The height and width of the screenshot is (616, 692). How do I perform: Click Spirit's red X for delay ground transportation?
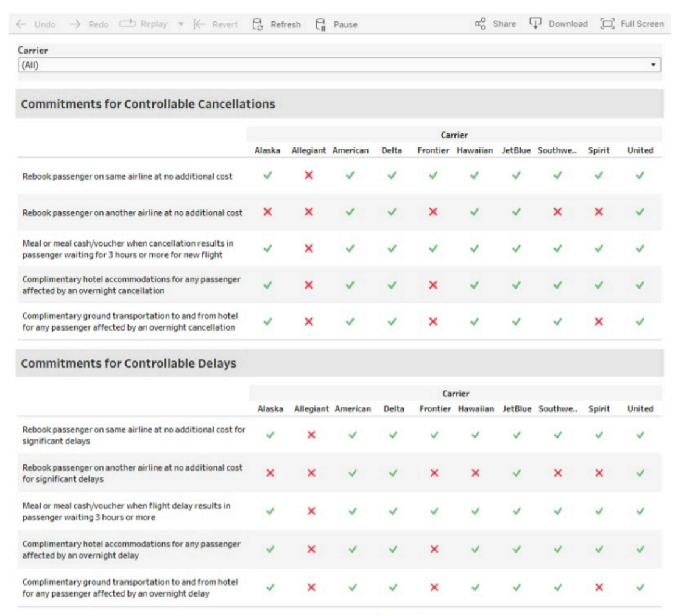(x=599, y=588)
